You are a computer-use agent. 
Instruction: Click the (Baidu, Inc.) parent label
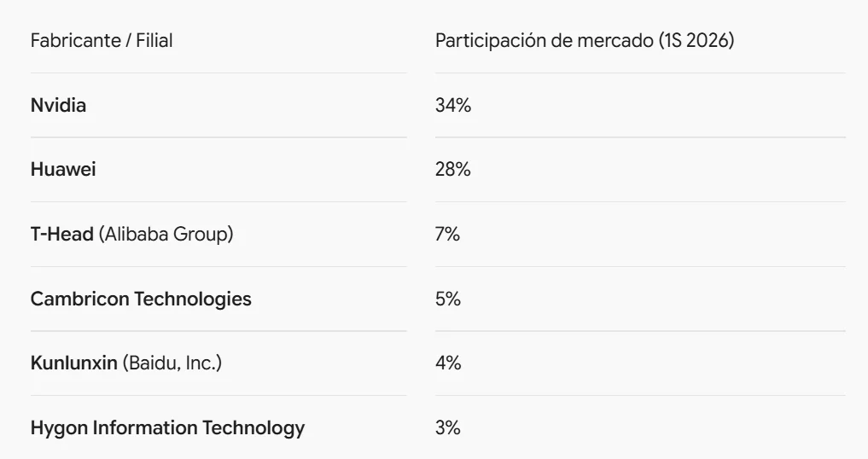coord(172,363)
